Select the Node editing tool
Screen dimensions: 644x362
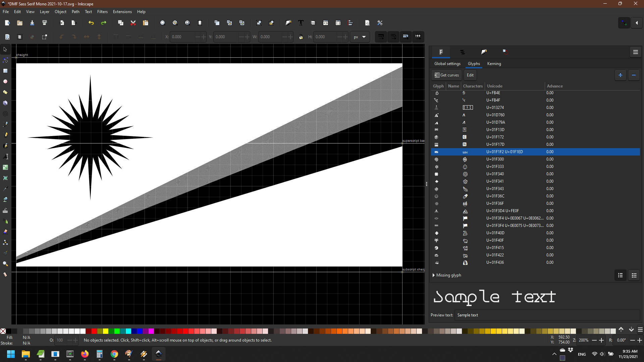coord(5,60)
